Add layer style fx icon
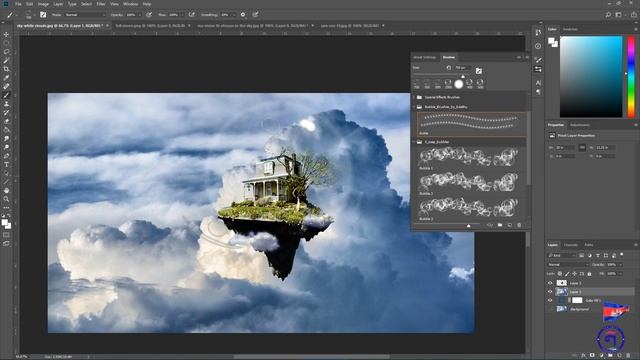 pos(583,356)
